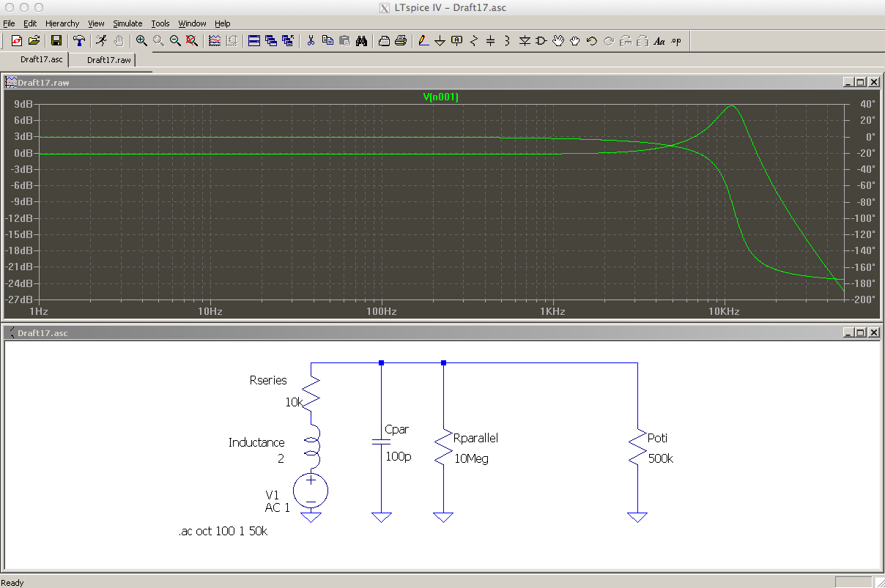Click the SPICE directive .op icon

click(x=676, y=41)
